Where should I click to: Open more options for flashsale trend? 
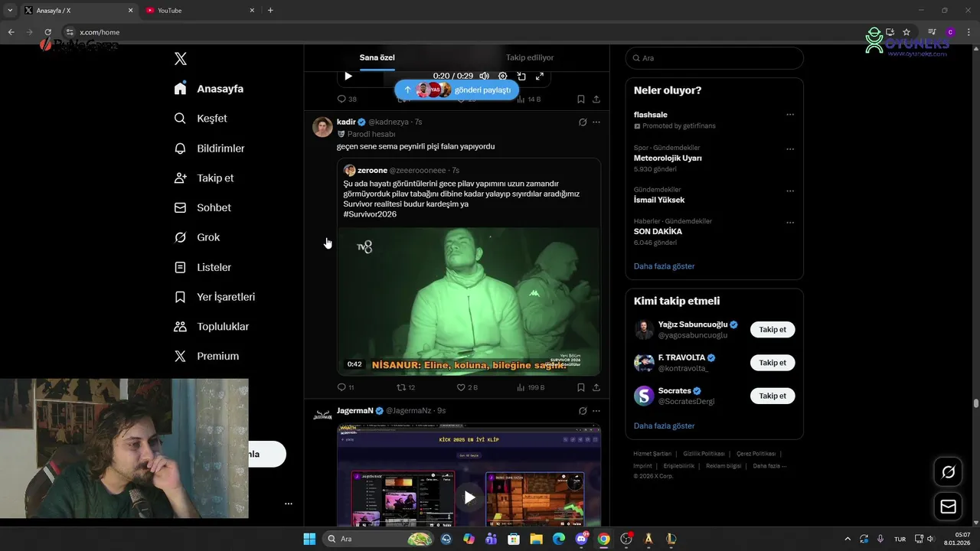click(790, 115)
